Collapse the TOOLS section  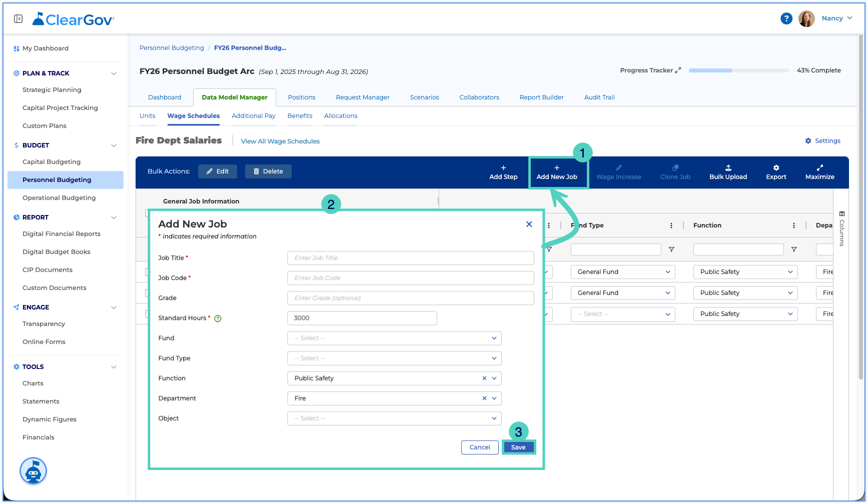pos(114,367)
